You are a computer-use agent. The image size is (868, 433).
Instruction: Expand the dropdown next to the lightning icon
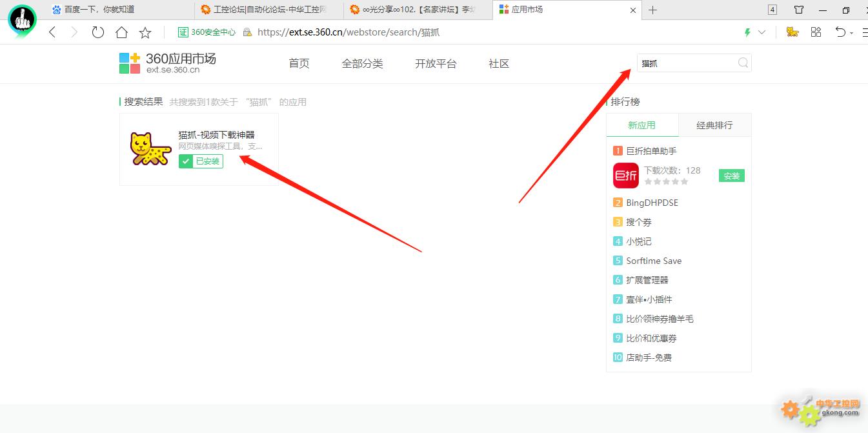(762, 32)
